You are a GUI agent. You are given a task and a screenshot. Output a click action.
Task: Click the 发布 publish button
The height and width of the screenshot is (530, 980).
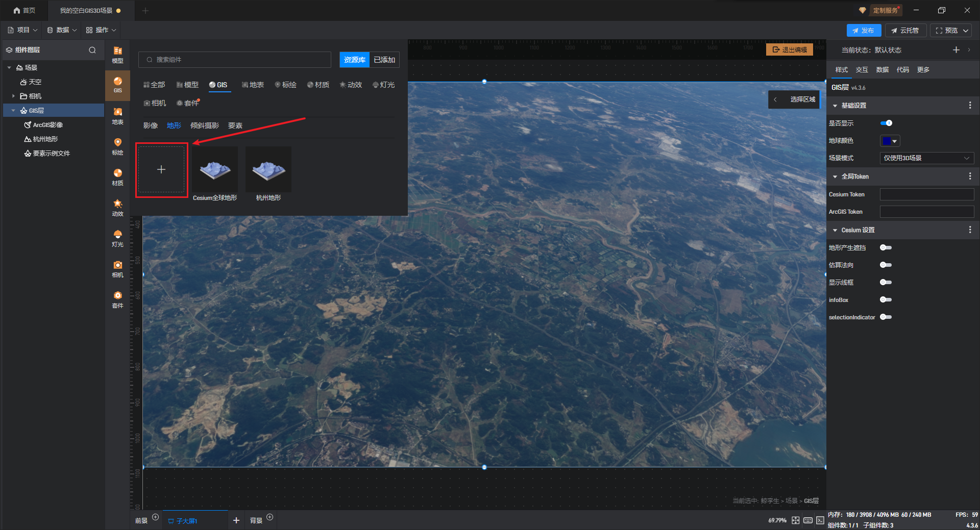click(864, 31)
